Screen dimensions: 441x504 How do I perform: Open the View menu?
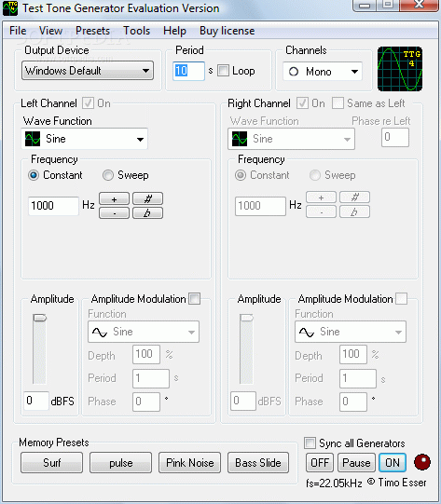pyautogui.click(x=51, y=31)
